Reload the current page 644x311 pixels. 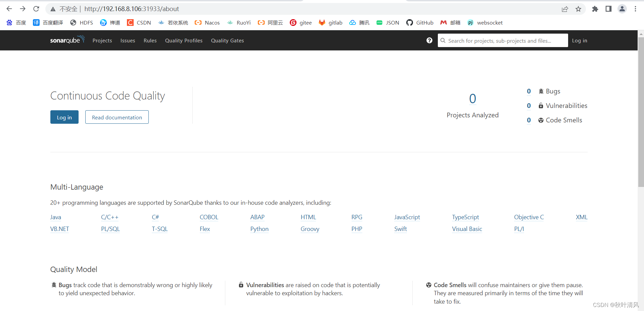36,9
